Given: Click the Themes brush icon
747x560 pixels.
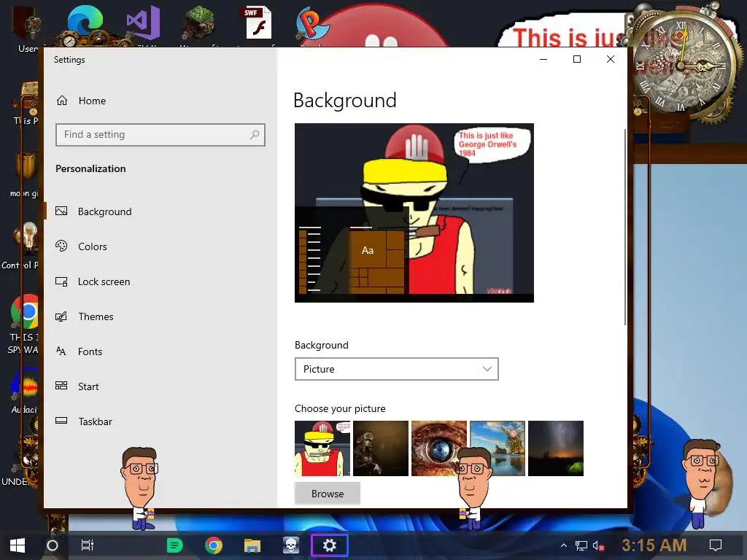Looking at the screenshot, I should pos(61,316).
